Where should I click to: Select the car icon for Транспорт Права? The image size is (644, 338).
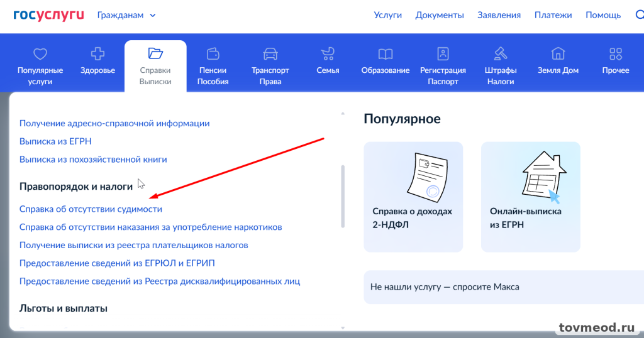(270, 54)
